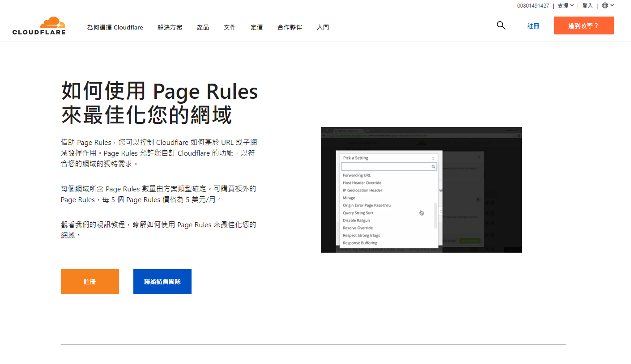
Task: Open the 產品 menu
Action: pyautogui.click(x=203, y=27)
